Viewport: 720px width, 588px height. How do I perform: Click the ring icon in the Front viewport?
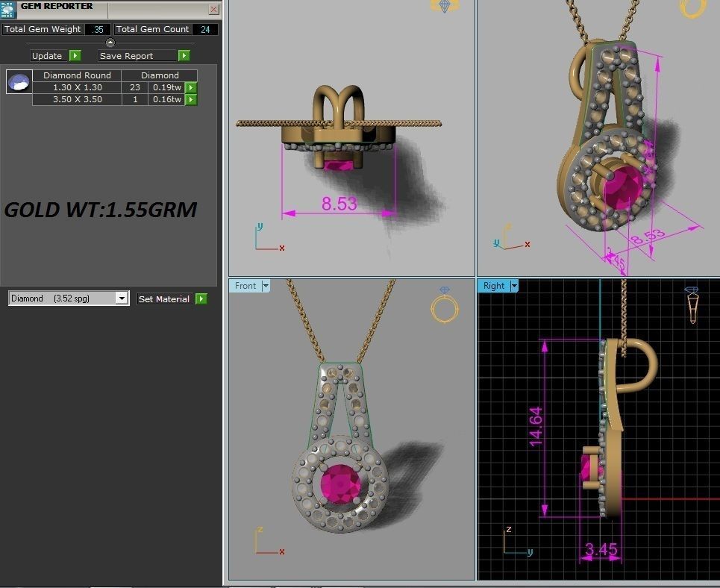pyautogui.click(x=445, y=305)
